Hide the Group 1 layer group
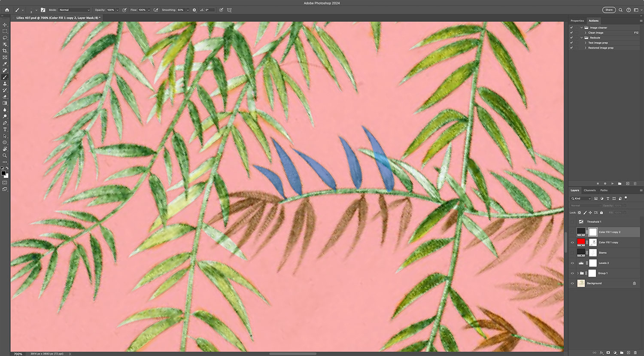Image resolution: width=644 pixels, height=356 pixels. pos(572,273)
